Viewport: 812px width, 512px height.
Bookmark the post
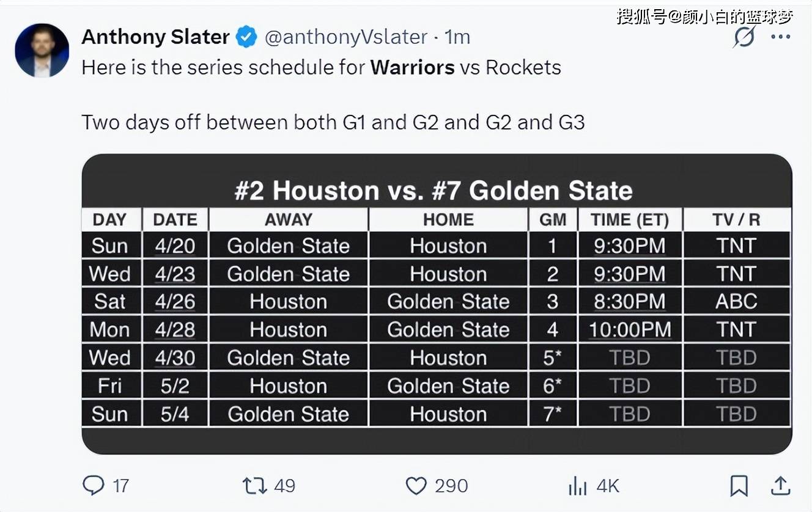tap(739, 486)
